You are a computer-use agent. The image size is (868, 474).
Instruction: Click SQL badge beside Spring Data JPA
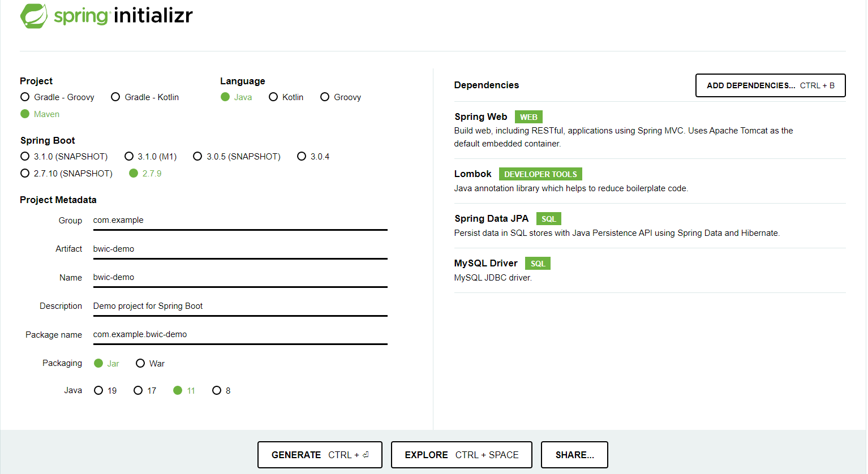coord(548,219)
